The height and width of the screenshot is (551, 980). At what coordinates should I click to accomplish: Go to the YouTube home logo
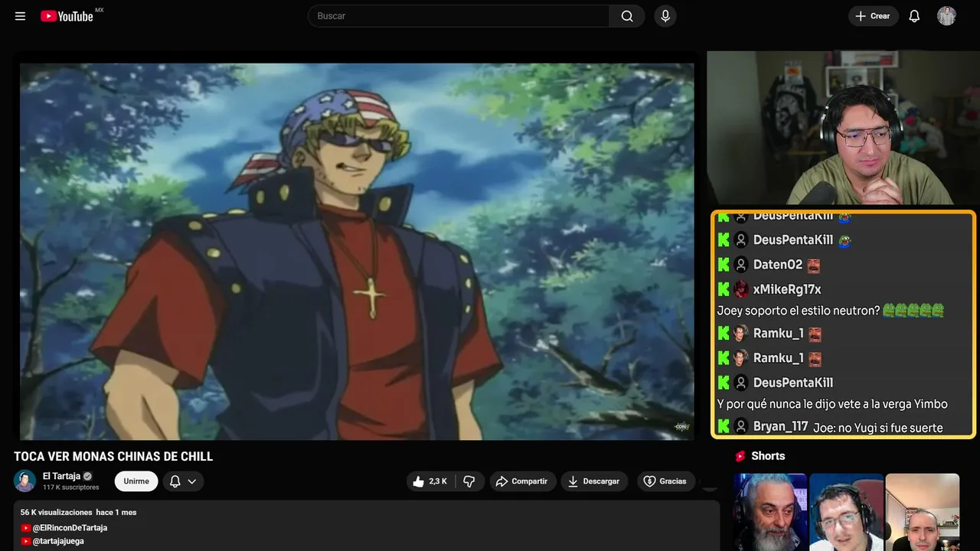click(x=67, y=16)
